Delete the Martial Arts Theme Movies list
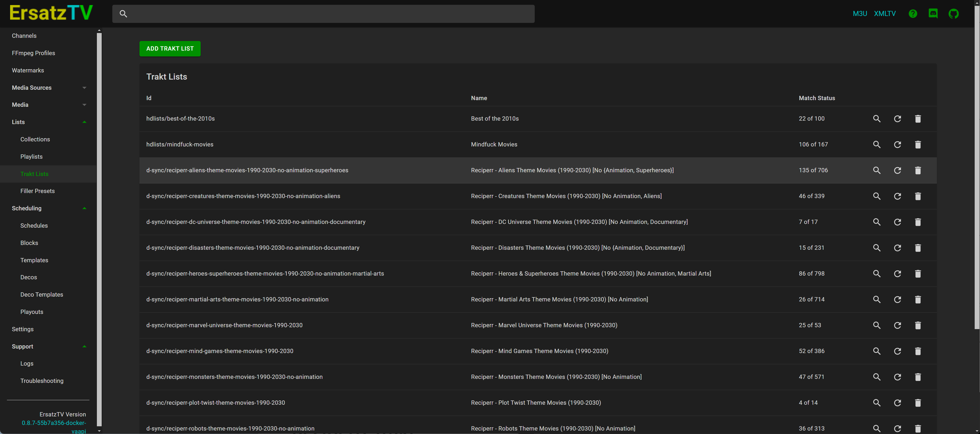This screenshot has width=980, height=434. pyautogui.click(x=918, y=300)
